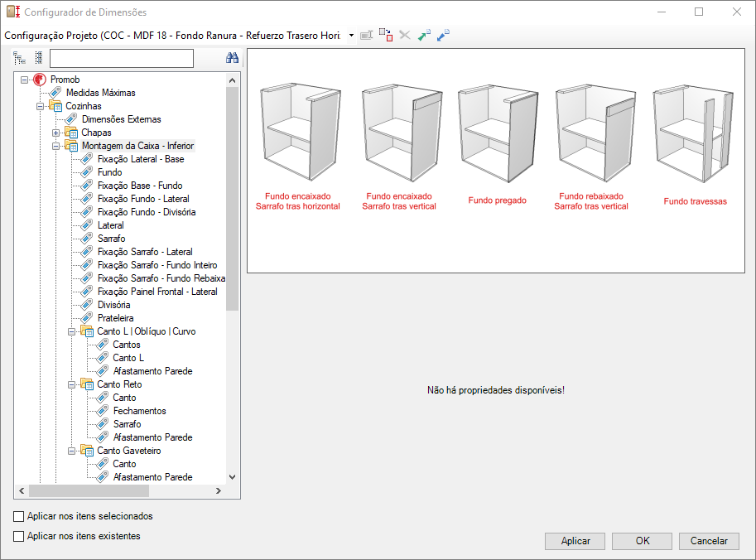
Task: Click the collapse-all tree icon
Action: pos(39,58)
